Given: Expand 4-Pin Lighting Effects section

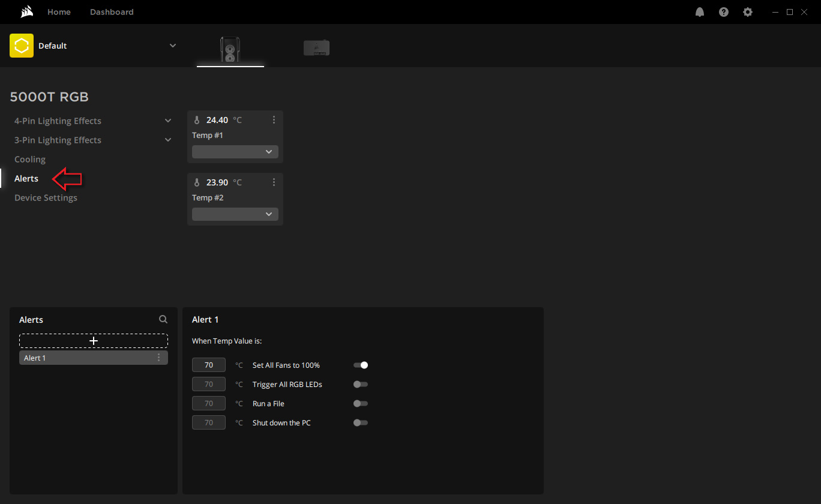Looking at the screenshot, I should [x=168, y=121].
